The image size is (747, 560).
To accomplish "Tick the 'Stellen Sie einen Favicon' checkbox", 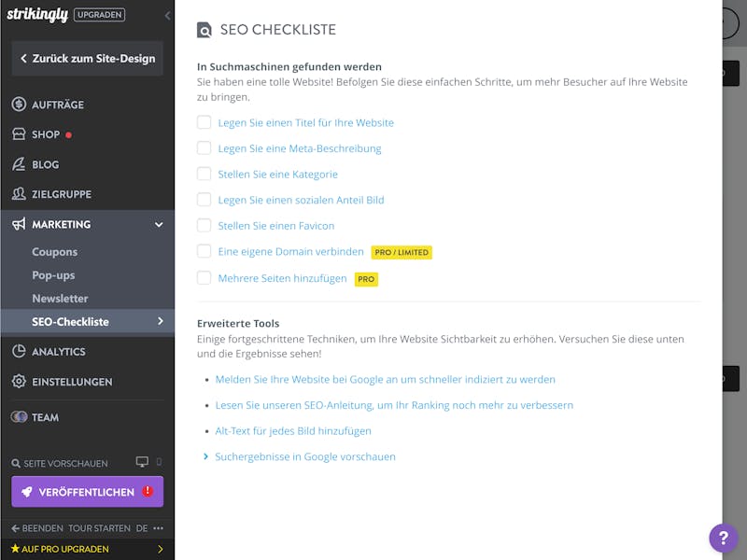I will (x=204, y=225).
